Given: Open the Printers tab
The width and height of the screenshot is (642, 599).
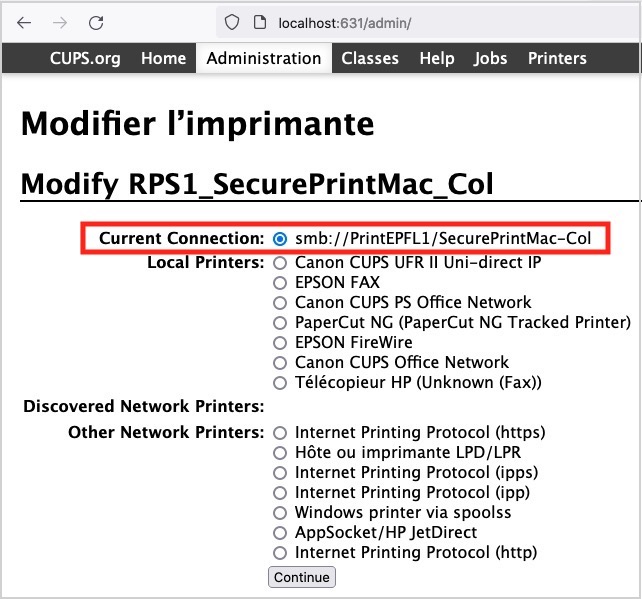Looking at the screenshot, I should point(557,58).
